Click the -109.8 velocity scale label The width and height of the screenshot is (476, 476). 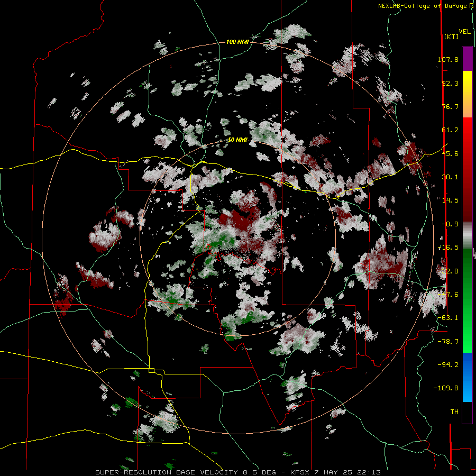pos(446,388)
